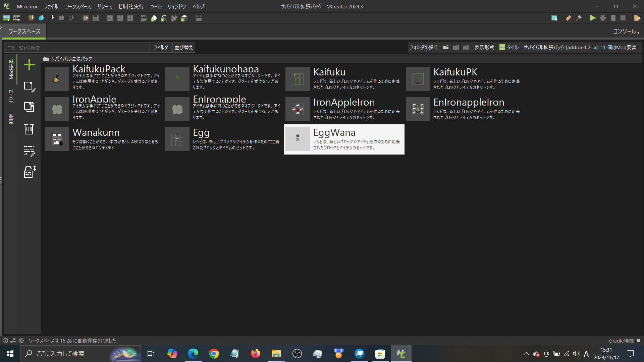Open the フィルタ dropdown button
The height and width of the screenshot is (362, 644).
(161, 48)
